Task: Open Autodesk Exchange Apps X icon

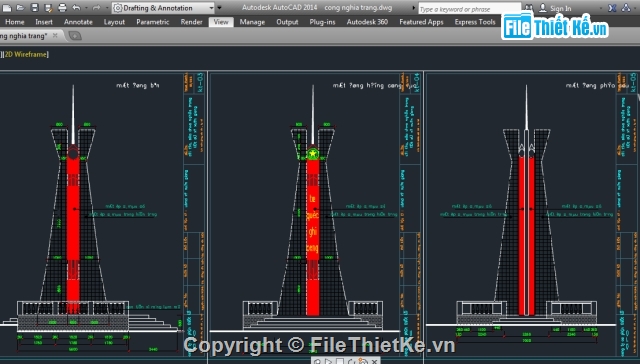Action: tap(612, 8)
